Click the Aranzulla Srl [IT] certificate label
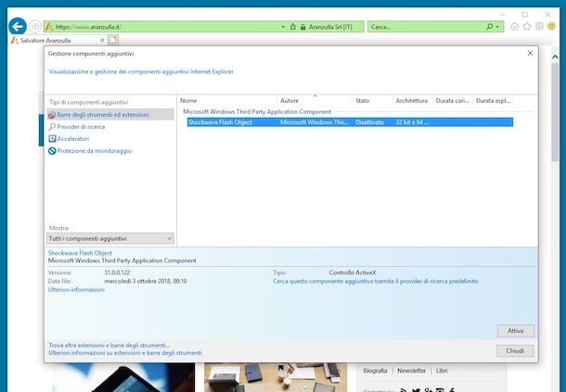This screenshot has width=566, height=392. (330, 27)
